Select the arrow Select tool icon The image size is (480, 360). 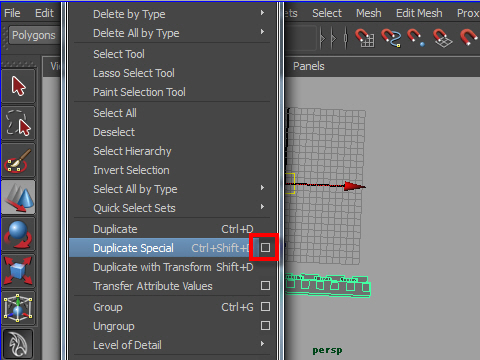[x=18, y=86]
